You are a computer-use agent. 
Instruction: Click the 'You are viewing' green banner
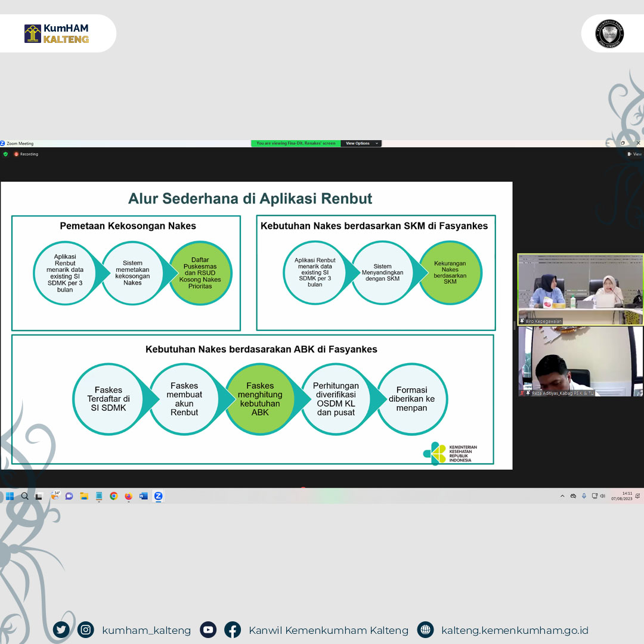tap(296, 143)
